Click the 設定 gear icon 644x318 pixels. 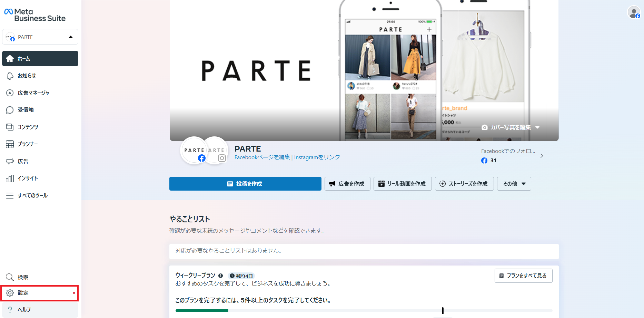click(10, 293)
